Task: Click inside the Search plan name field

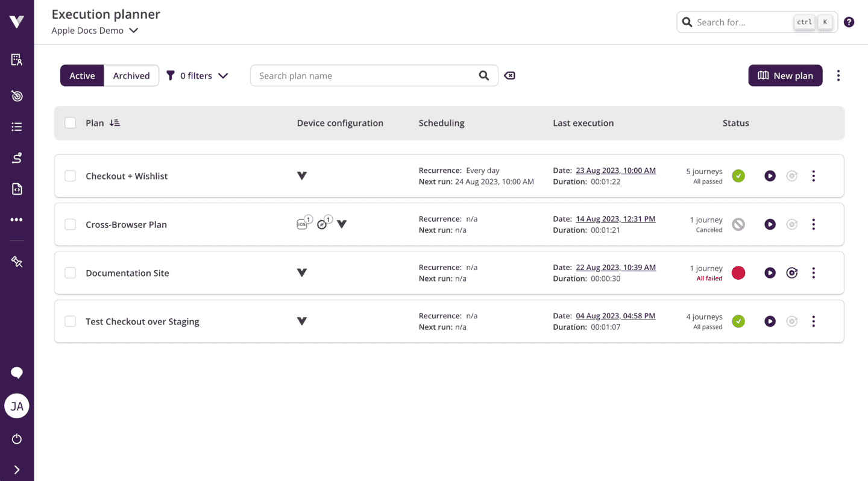Action: pos(362,75)
